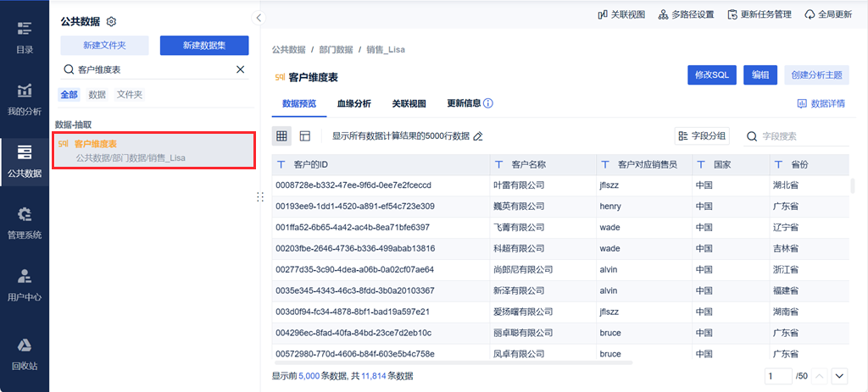This screenshot has width=868, height=392.
Task: Open the 关联视图 tab under the dataset title
Action: (409, 103)
